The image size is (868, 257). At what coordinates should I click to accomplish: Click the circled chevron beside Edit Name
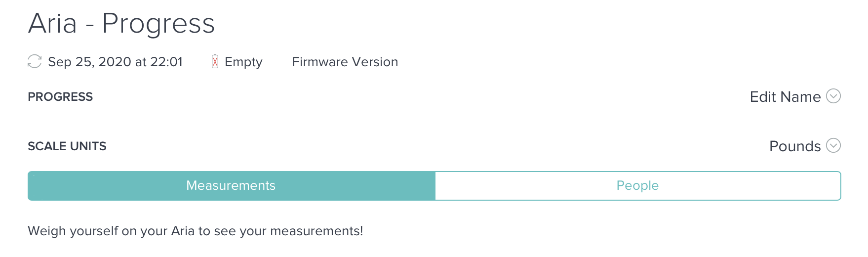tap(833, 96)
